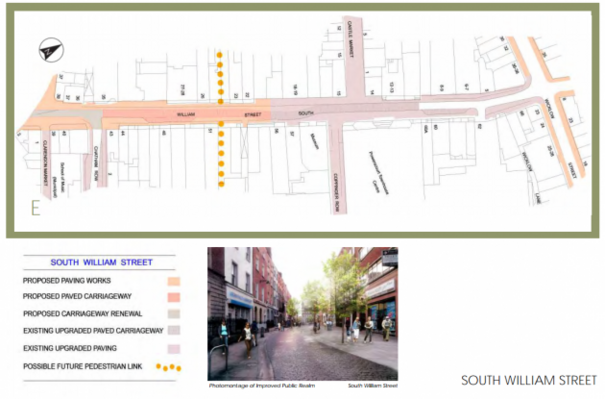
Task: Click the Existing Upgraded Paving pink swatch
Action: (174, 349)
